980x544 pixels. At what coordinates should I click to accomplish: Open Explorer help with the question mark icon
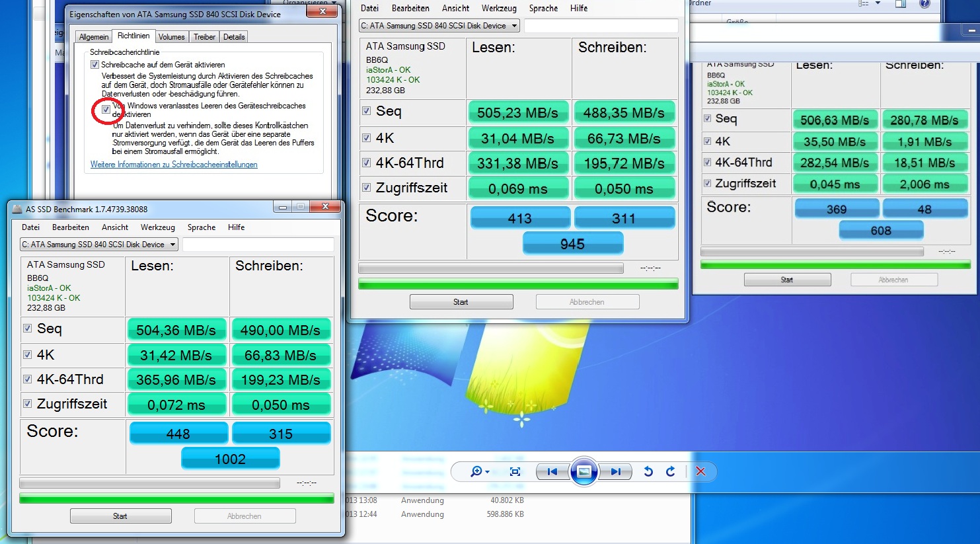point(925,4)
